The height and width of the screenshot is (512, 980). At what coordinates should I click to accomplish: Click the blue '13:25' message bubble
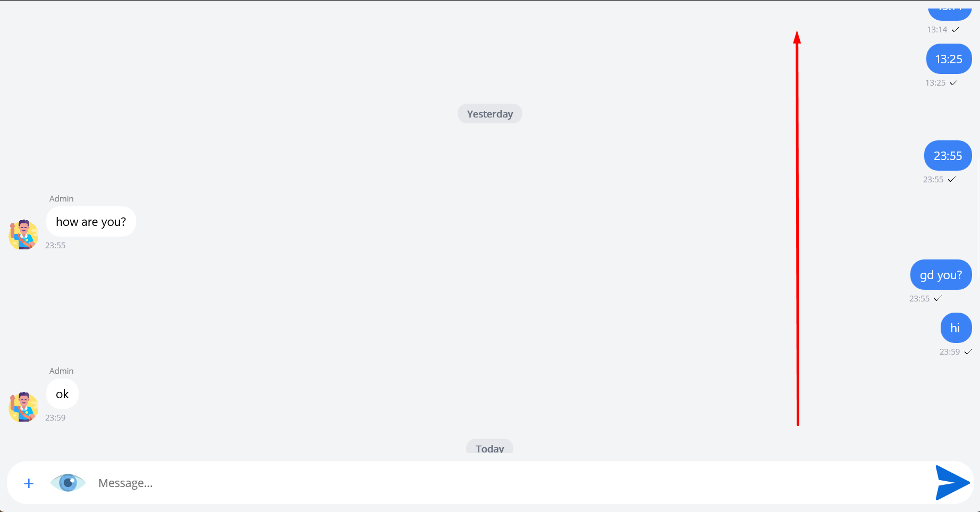click(949, 59)
